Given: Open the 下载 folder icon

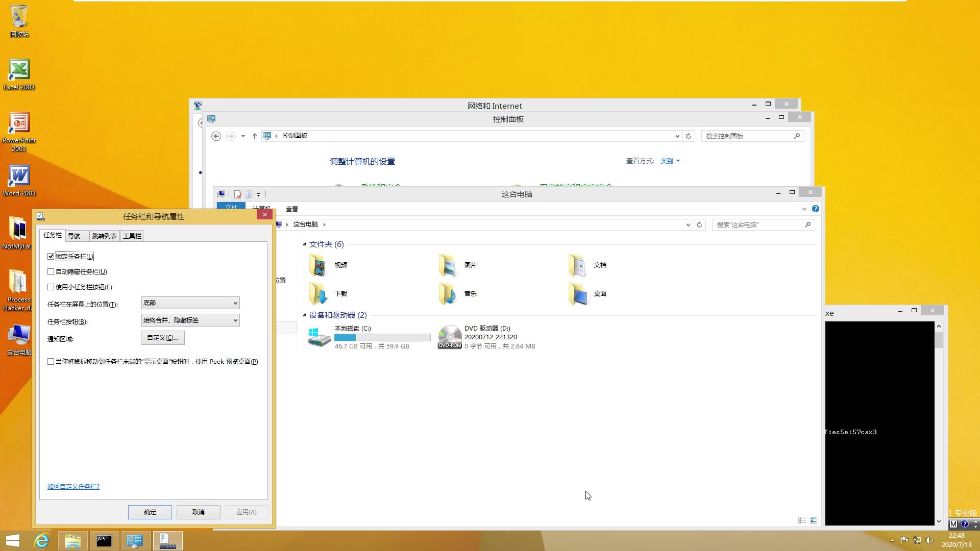Looking at the screenshot, I should (x=319, y=293).
